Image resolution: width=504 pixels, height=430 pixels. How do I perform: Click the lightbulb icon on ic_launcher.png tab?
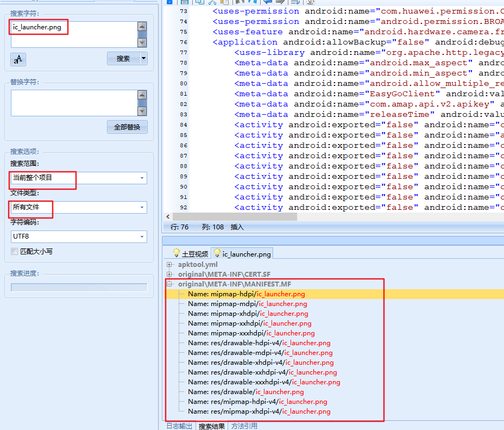tap(217, 253)
